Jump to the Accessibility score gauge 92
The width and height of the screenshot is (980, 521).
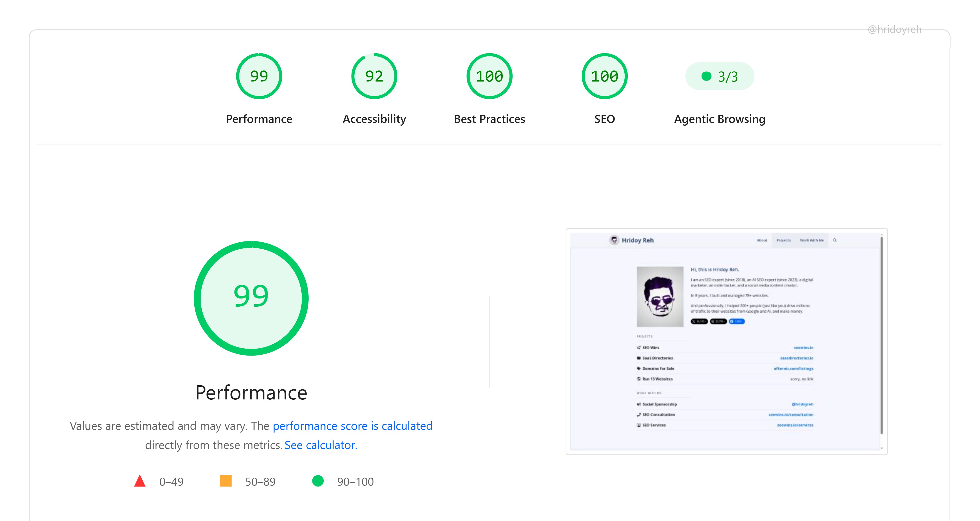pyautogui.click(x=374, y=76)
